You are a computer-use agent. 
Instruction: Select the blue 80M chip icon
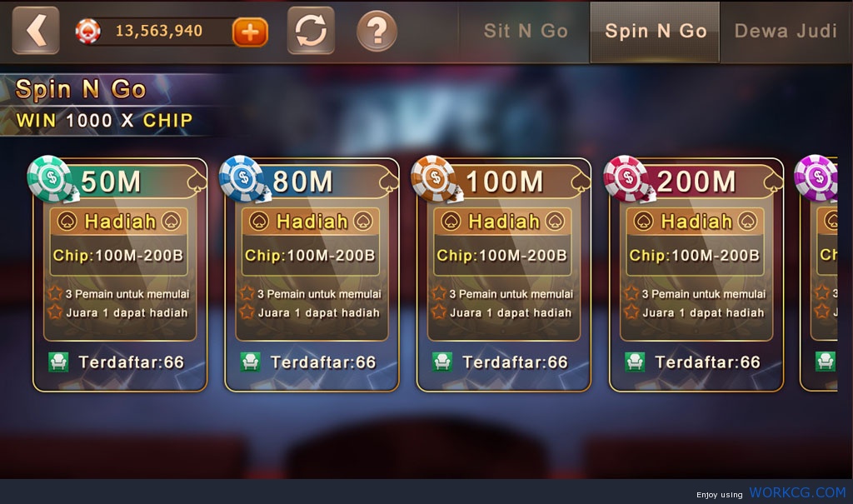[242, 178]
